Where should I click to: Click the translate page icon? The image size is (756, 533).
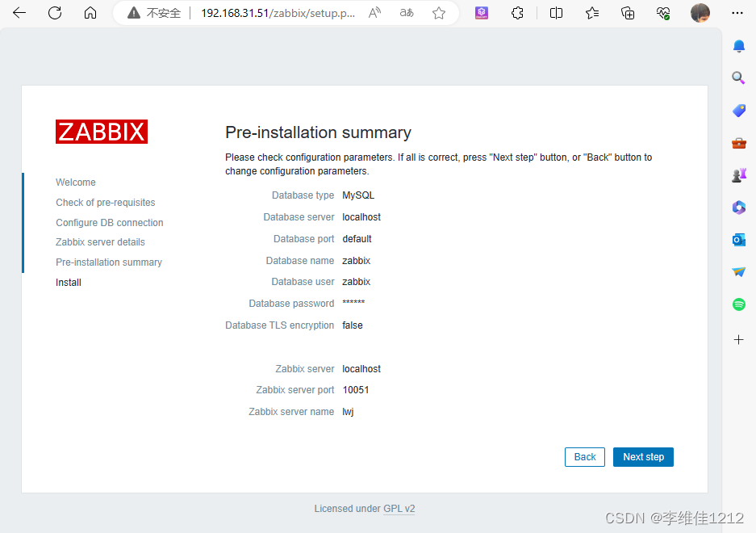pyautogui.click(x=407, y=13)
